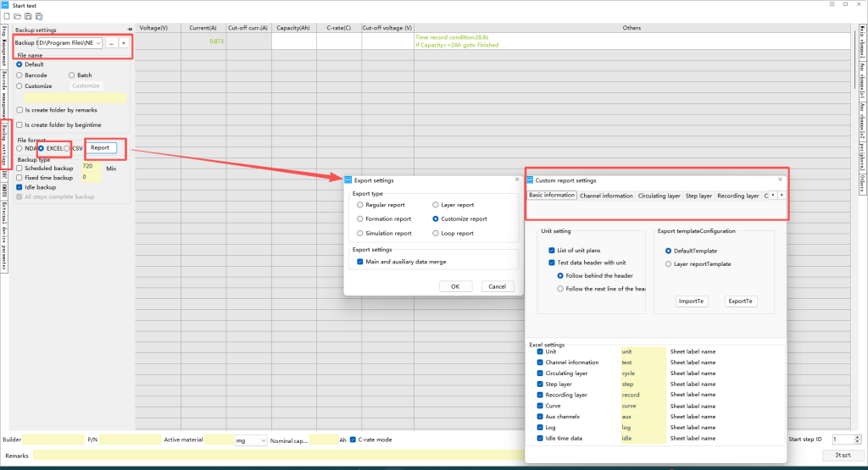Toggle 'Test data header with unit'
The width and height of the screenshot is (868, 470).
pyautogui.click(x=551, y=263)
